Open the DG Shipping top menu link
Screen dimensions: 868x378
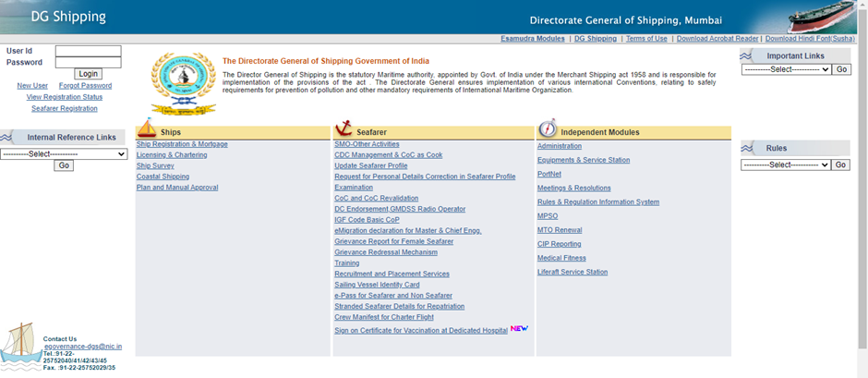click(x=595, y=39)
